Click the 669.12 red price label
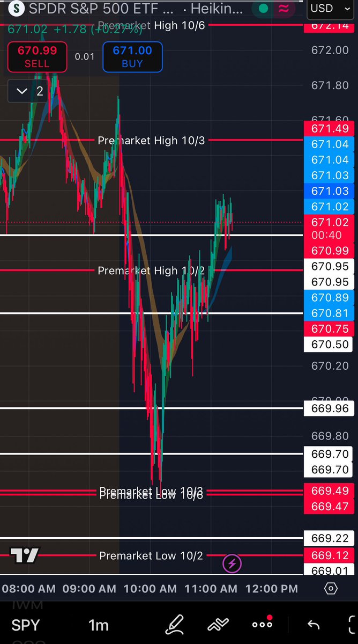This screenshot has height=644, width=358. coord(329,555)
